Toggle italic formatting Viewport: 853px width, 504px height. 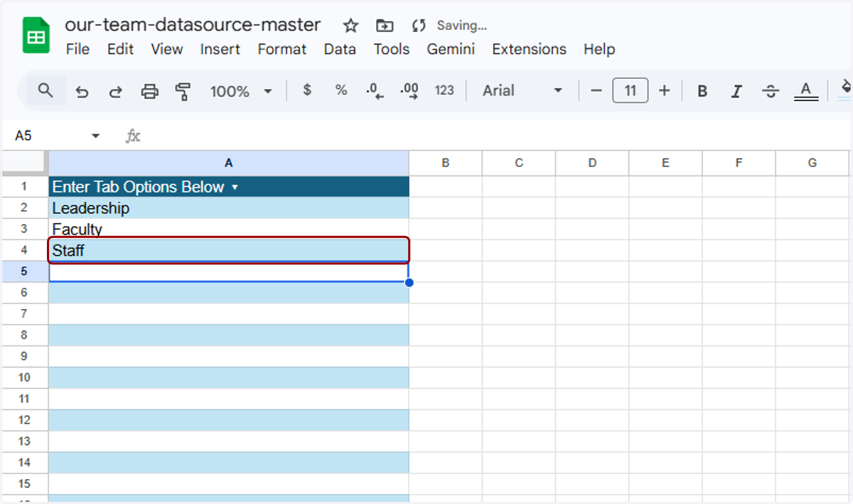pos(736,91)
